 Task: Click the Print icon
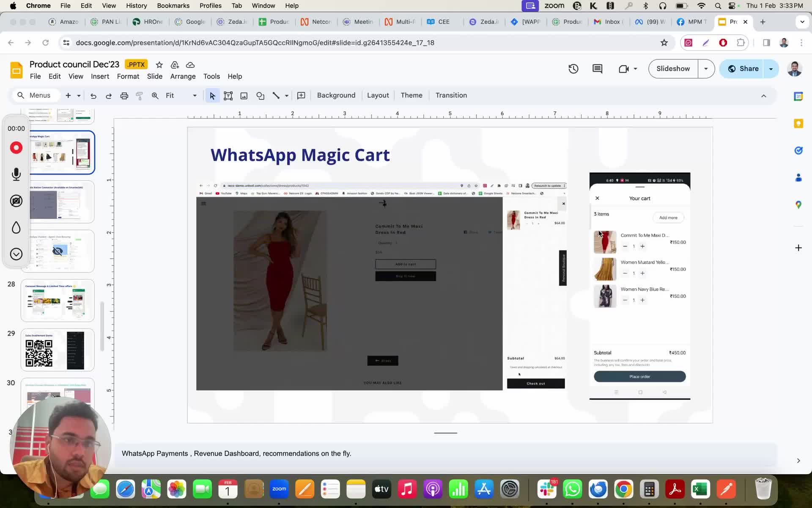pos(124,96)
